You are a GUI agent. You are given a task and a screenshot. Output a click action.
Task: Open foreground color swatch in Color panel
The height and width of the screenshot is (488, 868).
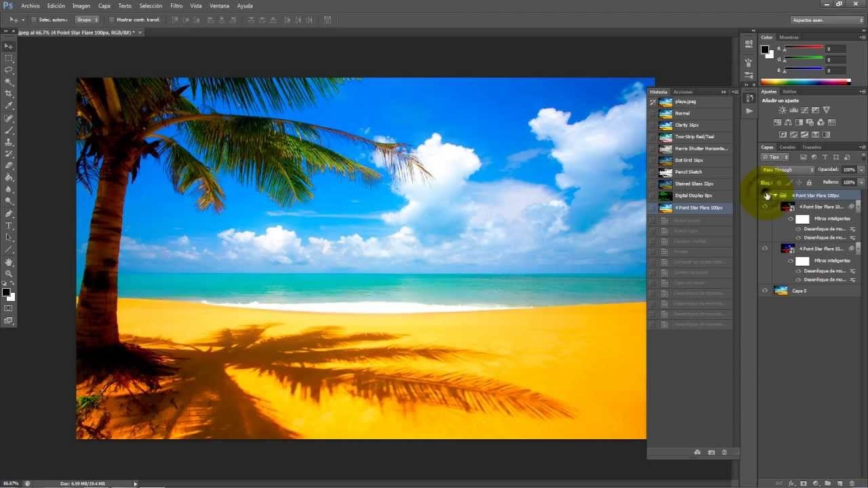765,49
